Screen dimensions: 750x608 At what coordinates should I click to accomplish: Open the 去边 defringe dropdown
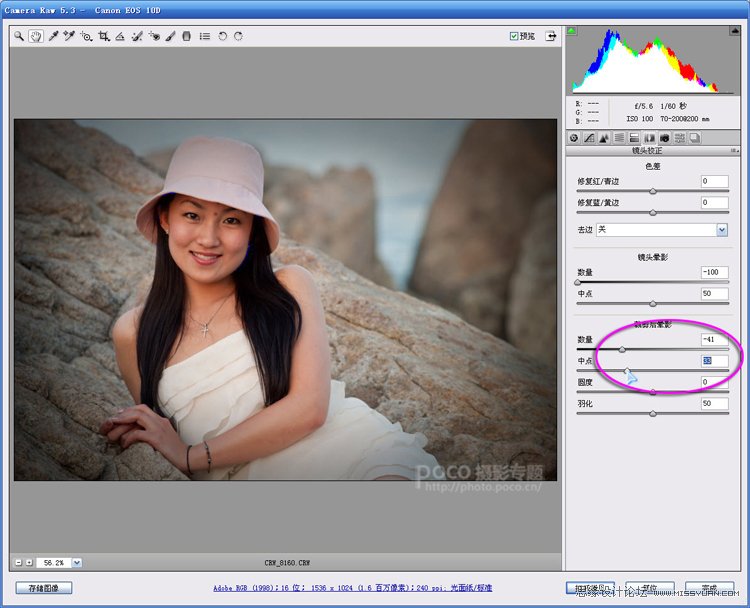[x=722, y=230]
